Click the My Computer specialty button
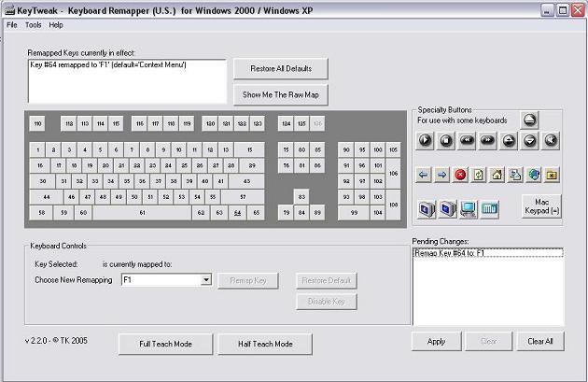This screenshot has height=382, width=588. point(469,208)
